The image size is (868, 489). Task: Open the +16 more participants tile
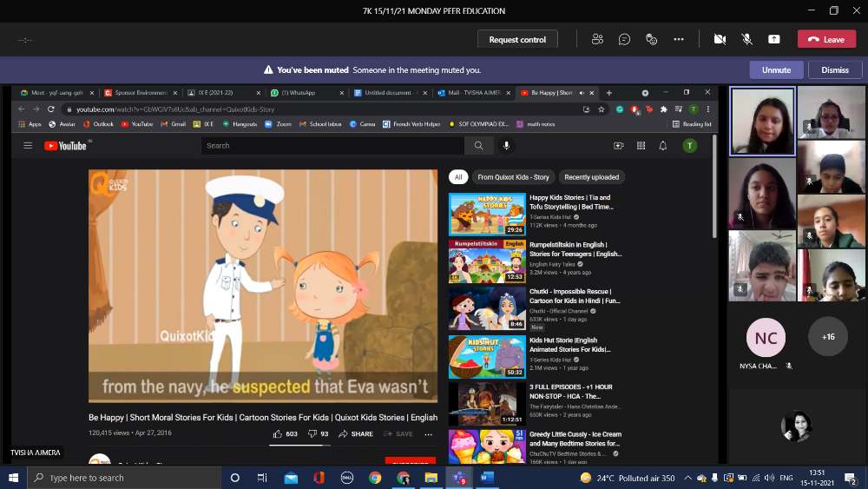828,337
